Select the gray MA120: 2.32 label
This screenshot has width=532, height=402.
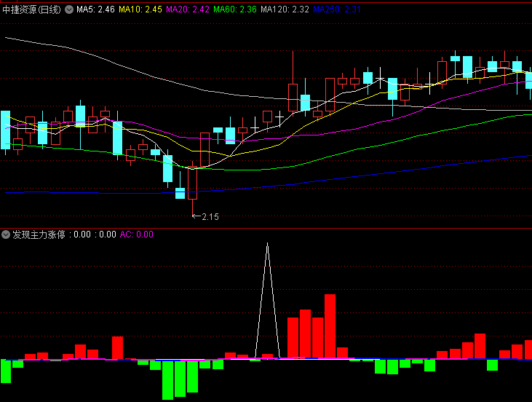[x=285, y=9]
